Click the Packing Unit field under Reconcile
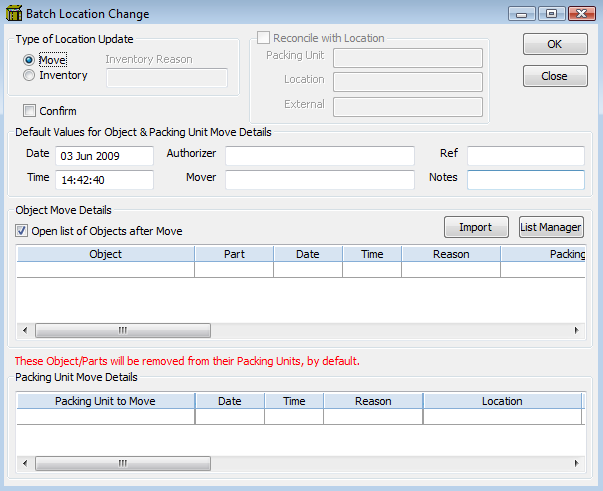 [x=408, y=58]
